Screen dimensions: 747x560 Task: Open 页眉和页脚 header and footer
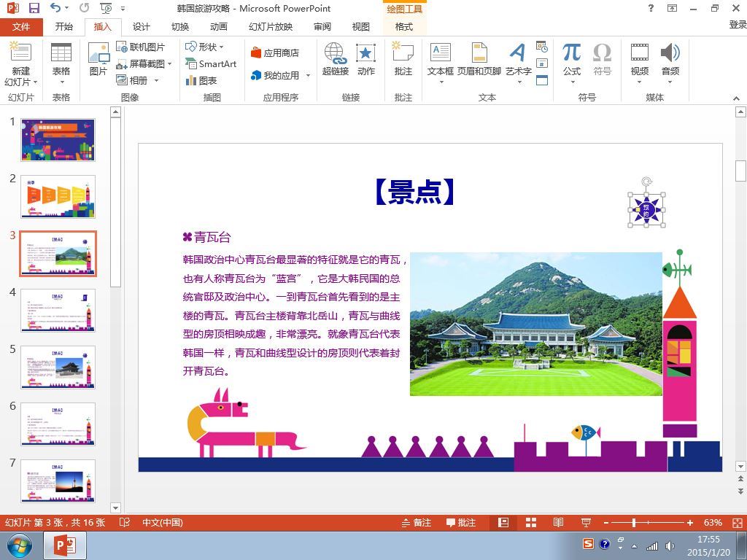[479, 59]
